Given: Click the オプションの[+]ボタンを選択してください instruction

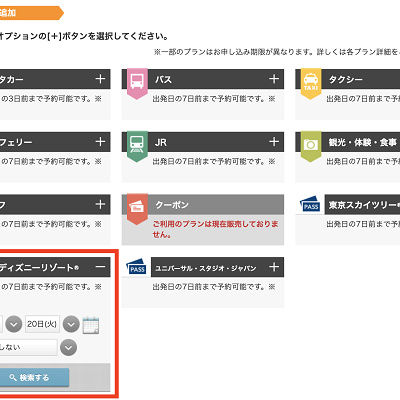Looking at the screenshot, I should [x=83, y=36].
